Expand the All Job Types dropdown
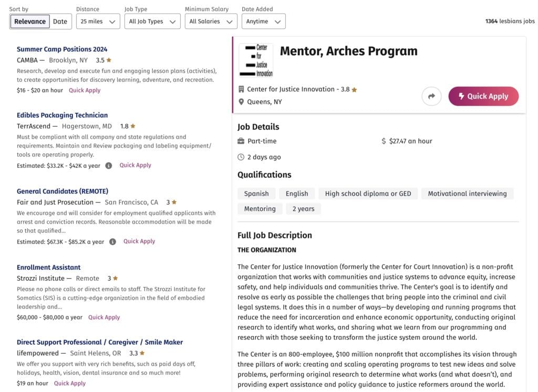 point(152,22)
